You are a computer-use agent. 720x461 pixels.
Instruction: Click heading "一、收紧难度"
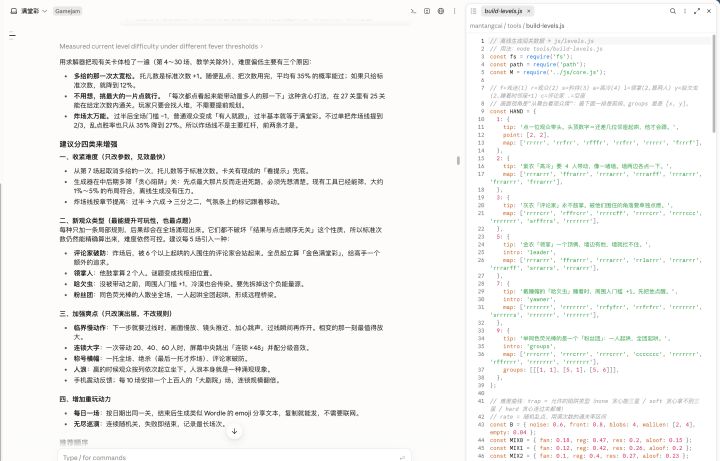coord(112,157)
